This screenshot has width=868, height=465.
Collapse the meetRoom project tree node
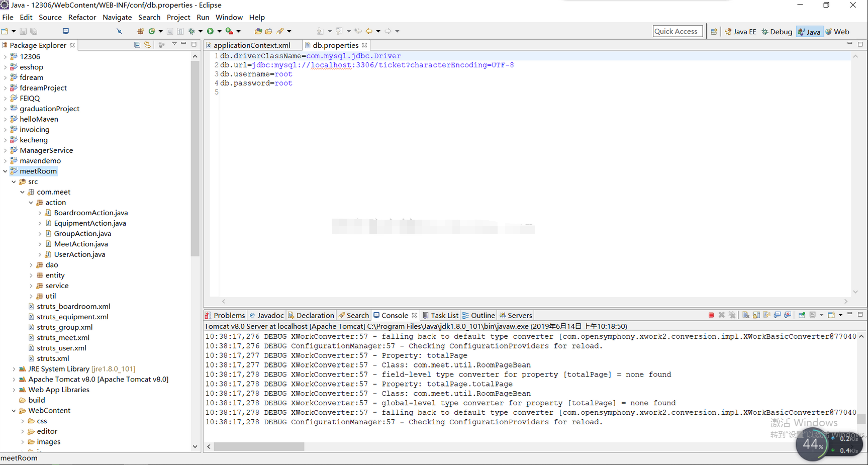[5, 171]
